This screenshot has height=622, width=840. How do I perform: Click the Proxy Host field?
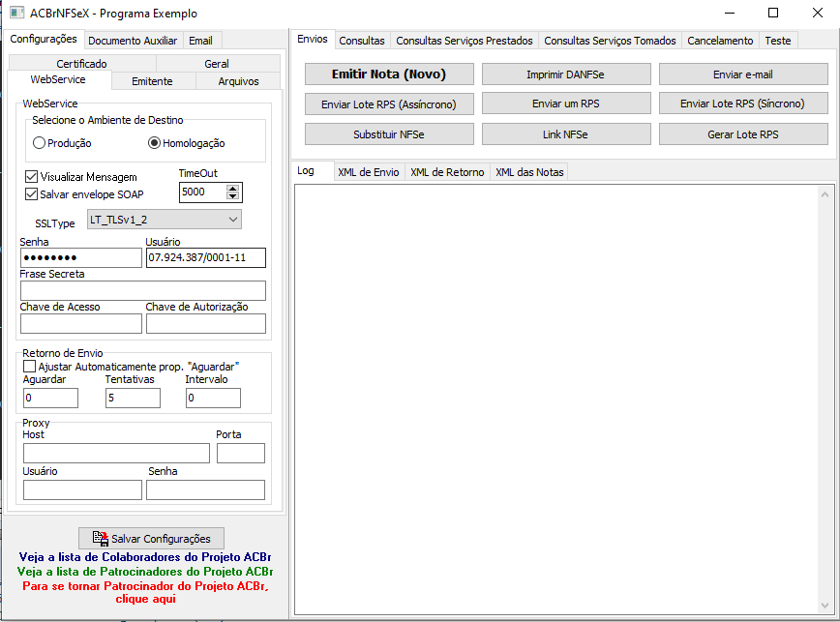point(116,453)
